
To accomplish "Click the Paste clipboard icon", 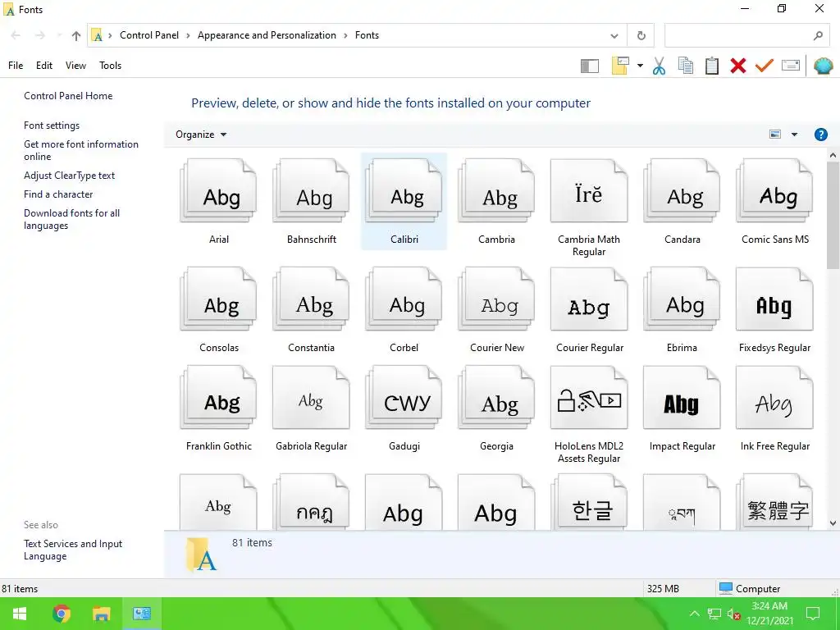I will click(x=712, y=66).
